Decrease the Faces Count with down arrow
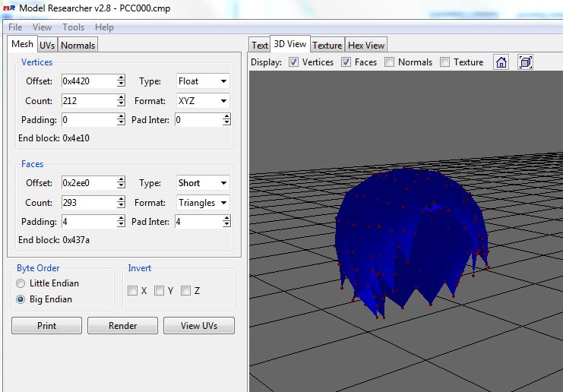Image resolution: width=563 pixels, height=392 pixels. click(x=121, y=206)
